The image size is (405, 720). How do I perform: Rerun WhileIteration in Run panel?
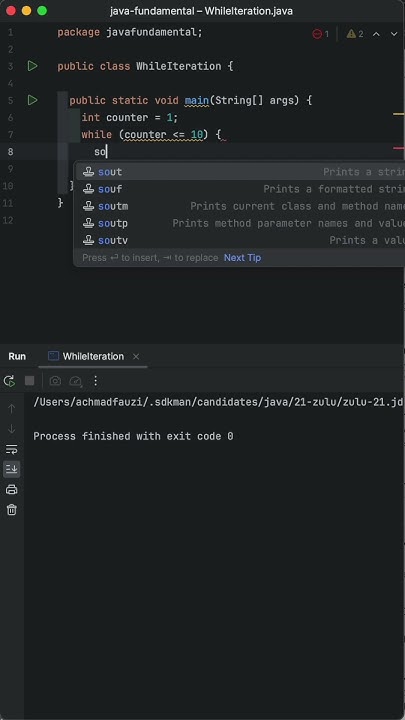(x=9, y=381)
